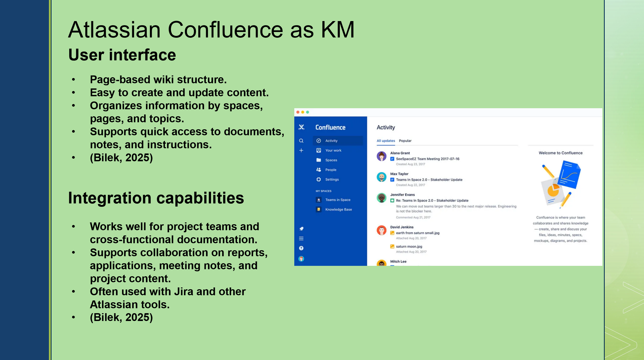Click the bullet about project teams and cross-functional documentation
The height and width of the screenshot is (360, 644).
click(175, 233)
